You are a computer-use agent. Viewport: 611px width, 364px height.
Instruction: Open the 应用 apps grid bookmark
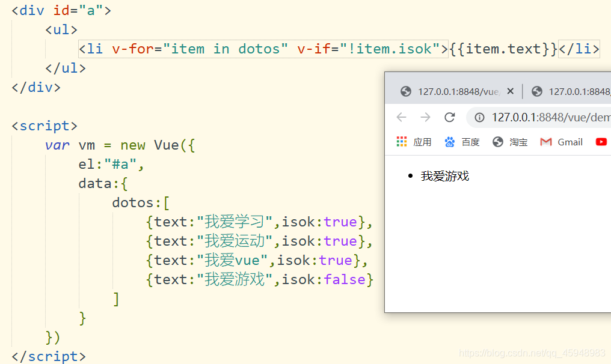click(414, 142)
